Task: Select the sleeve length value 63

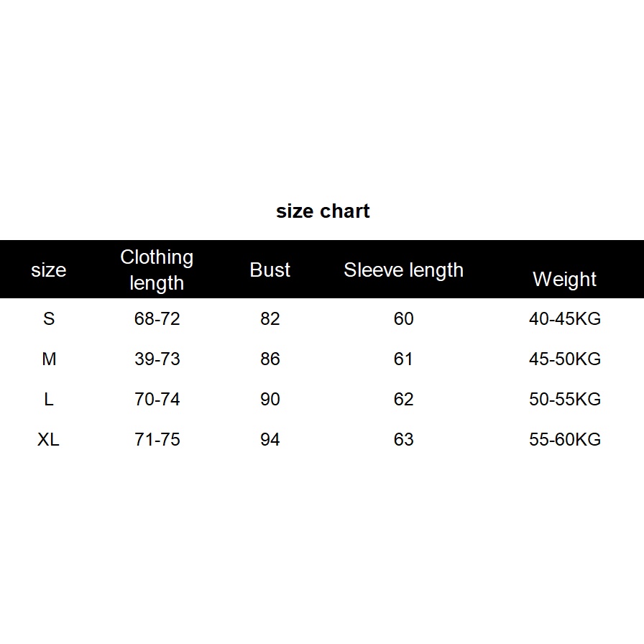Action: tap(404, 439)
